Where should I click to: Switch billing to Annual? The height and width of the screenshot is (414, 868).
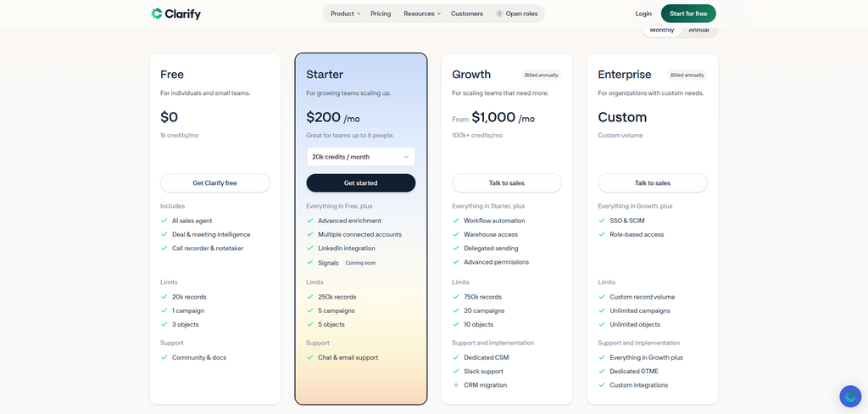point(698,30)
